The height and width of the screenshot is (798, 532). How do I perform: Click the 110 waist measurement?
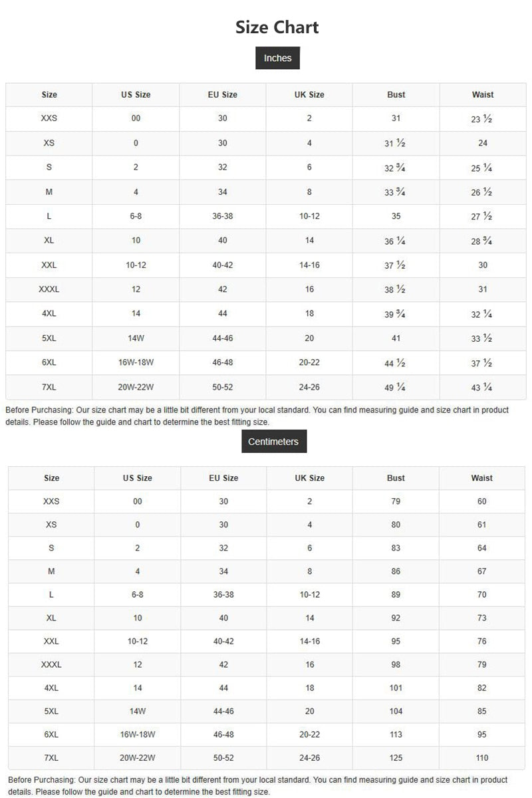click(x=482, y=757)
